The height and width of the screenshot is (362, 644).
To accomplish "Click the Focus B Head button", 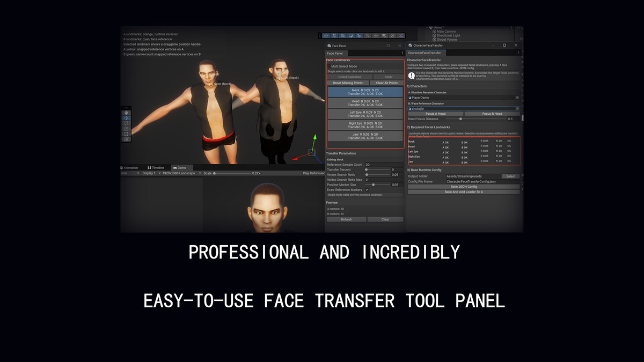I will point(492,114).
